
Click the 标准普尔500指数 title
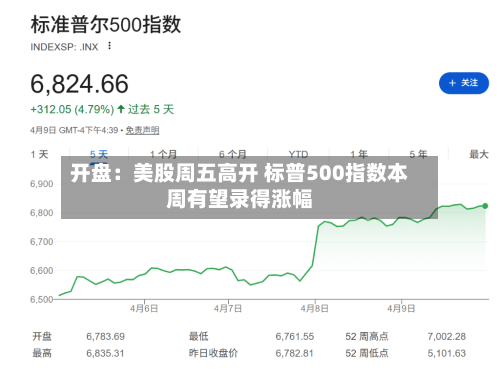[106, 25]
